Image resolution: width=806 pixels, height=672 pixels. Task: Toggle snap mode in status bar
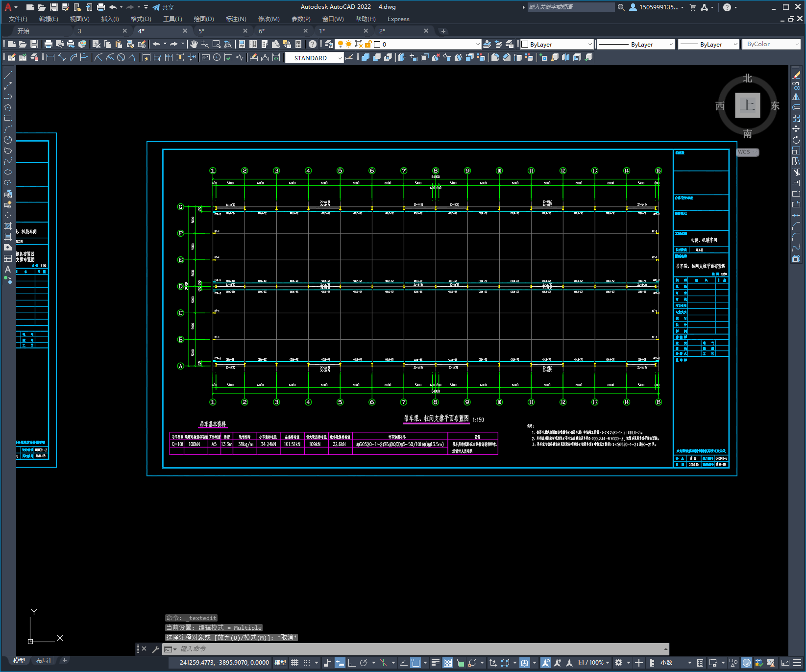[307, 663]
